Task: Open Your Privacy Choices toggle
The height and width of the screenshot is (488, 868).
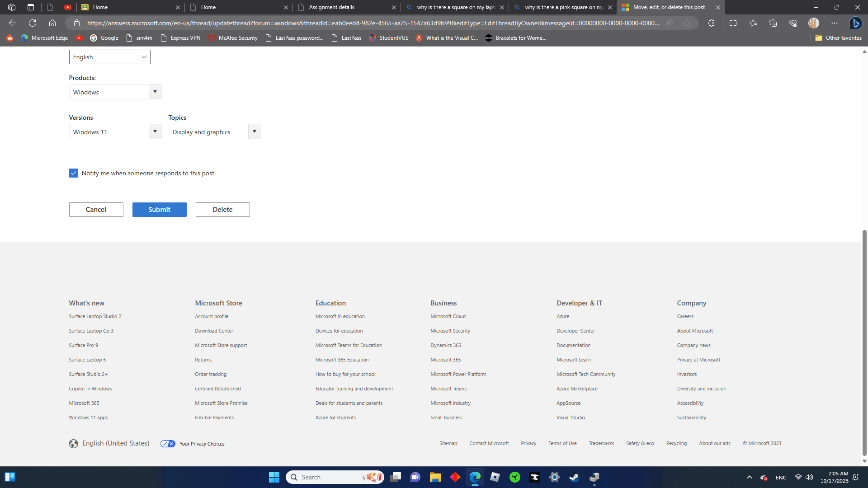Action: 168,443
